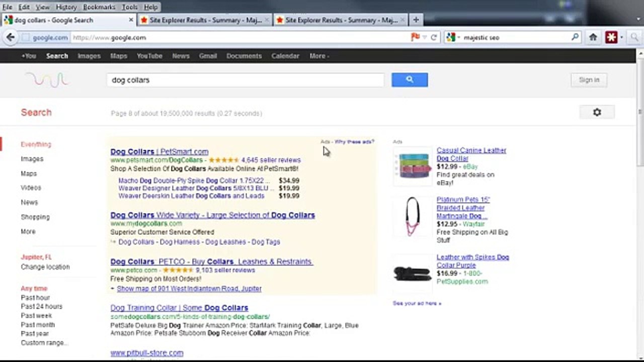Image resolution: width=644 pixels, height=362 pixels.
Task: Open the View menu
Action: coord(43,7)
